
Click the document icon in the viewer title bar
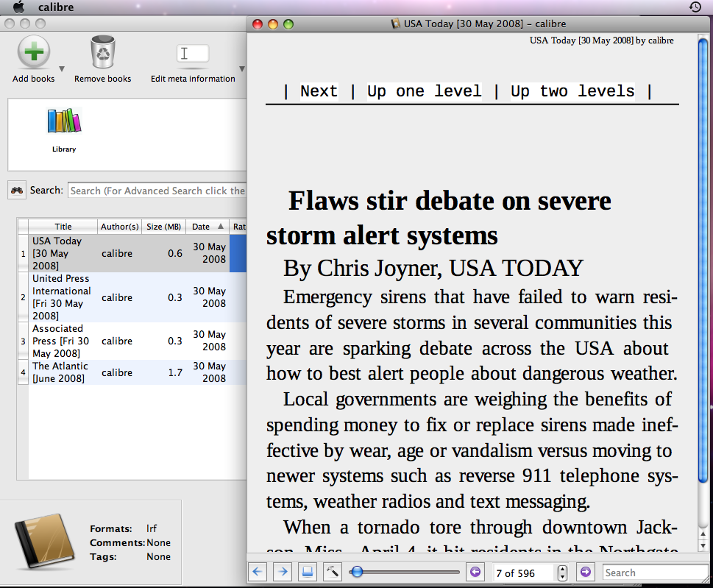click(396, 24)
